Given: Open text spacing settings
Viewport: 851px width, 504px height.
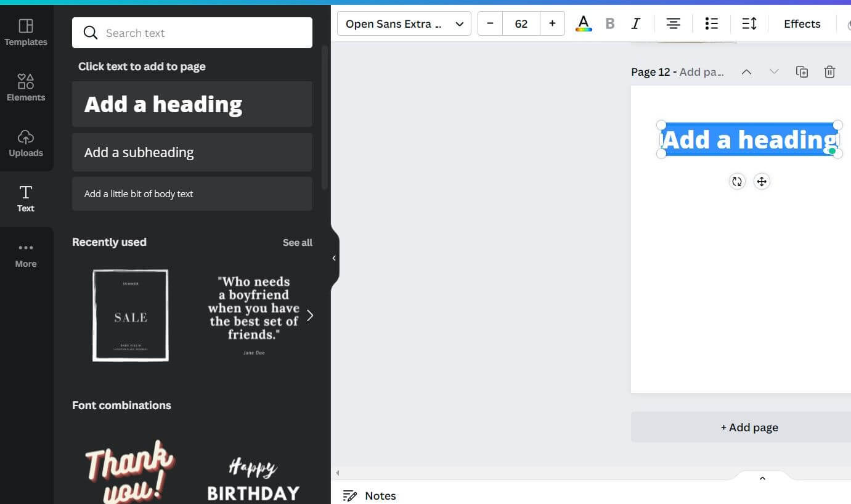Looking at the screenshot, I should (749, 23).
